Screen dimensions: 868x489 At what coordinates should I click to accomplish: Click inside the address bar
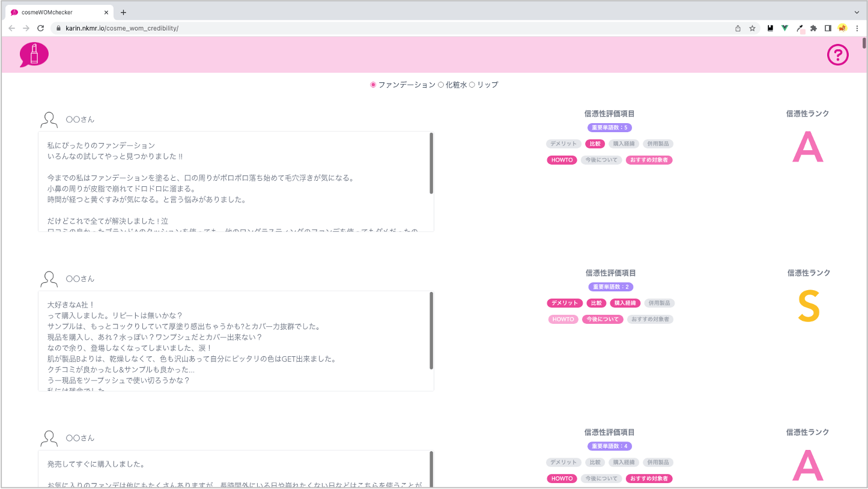[x=240, y=28]
